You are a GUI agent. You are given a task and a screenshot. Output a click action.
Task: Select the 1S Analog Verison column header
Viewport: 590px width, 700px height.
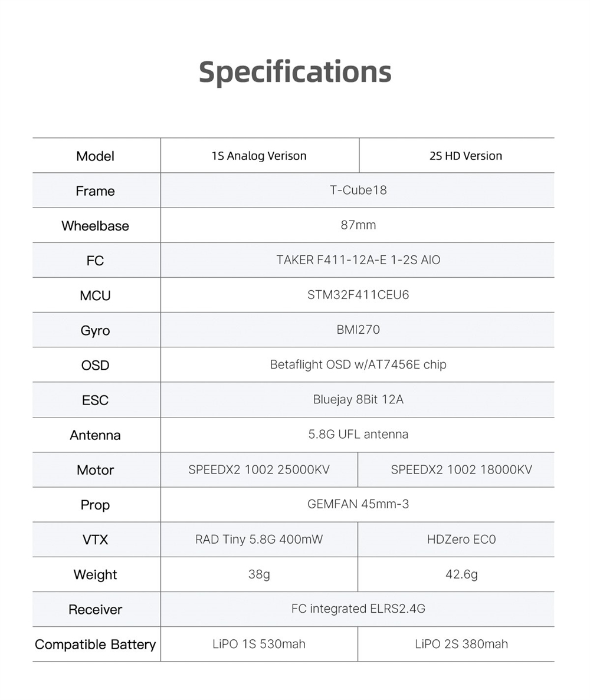[x=259, y=156]
